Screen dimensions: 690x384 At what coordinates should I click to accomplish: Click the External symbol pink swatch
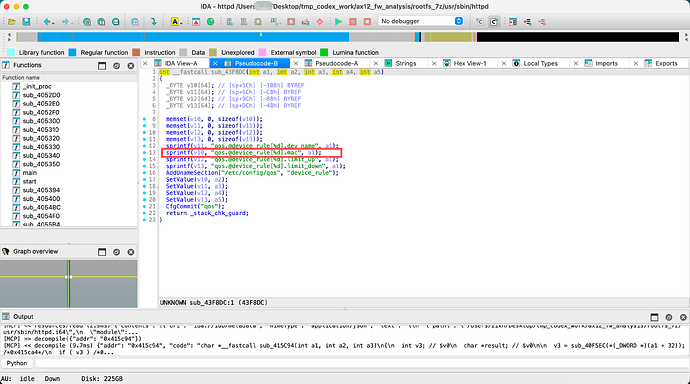pyautogui.click(x=263, y=52)
